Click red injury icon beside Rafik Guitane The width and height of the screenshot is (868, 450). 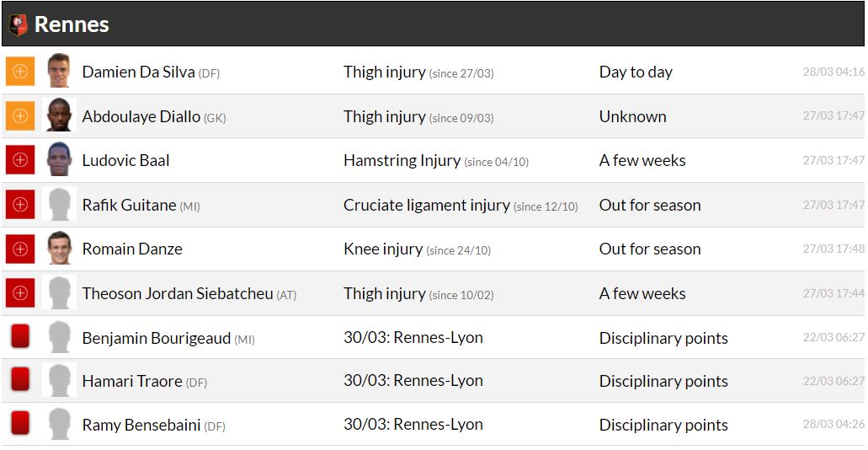tap(20, 205)
